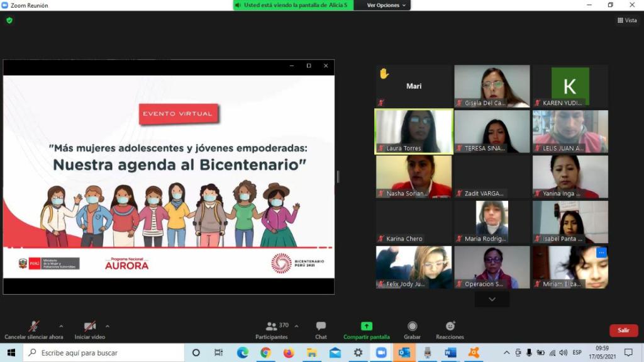Click the divider between share and gallery
Screen dimensions: 644x362
(x=338, y=177)
